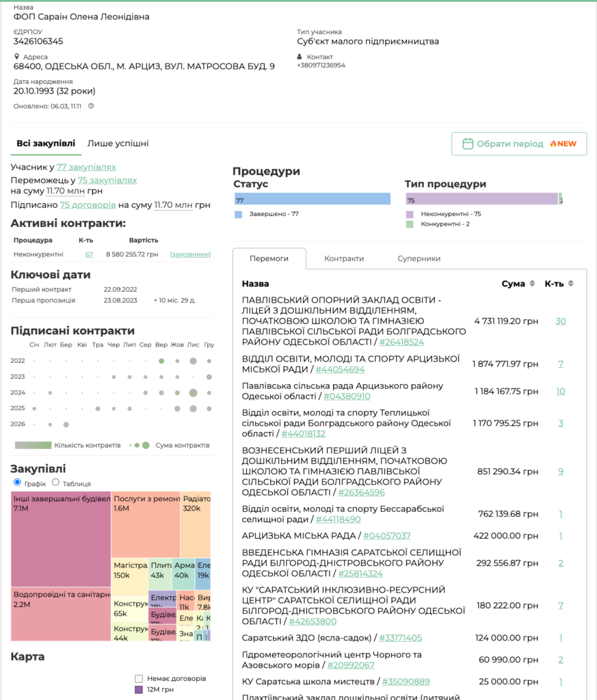The image size is (597, 700).
Task: Open the Суперники tab
Action: (419, 259)
